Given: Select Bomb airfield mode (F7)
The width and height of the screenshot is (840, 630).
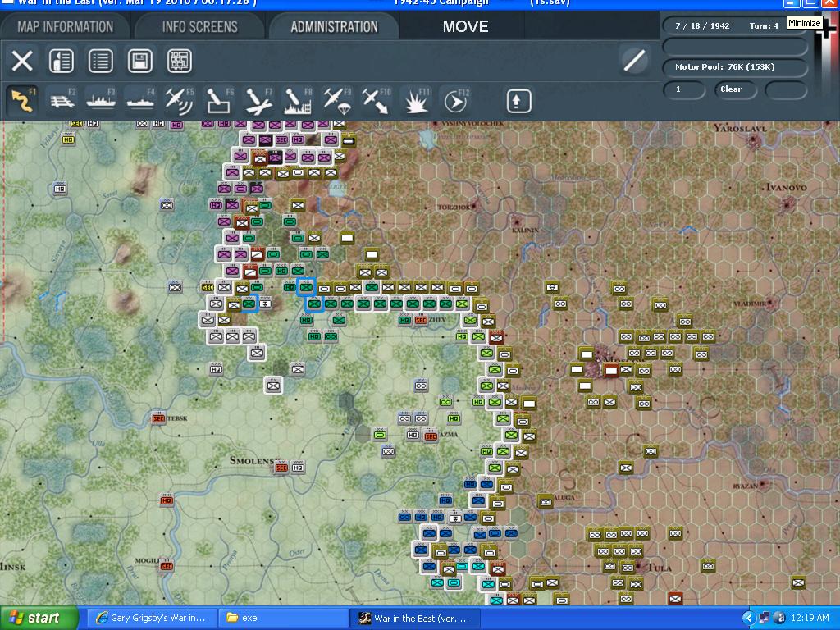Looking at the screenshot, I should (x=258, y=101).
